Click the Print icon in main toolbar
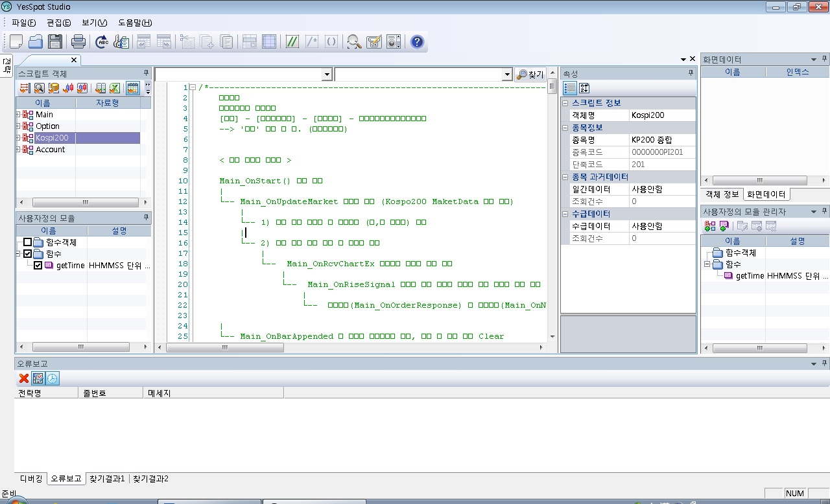 click(78, 42)
